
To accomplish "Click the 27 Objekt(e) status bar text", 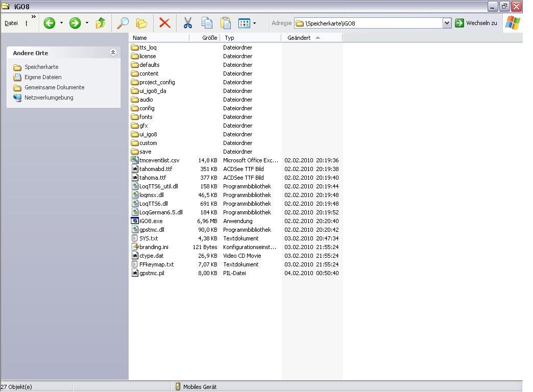I will click(x=16, y=386).
